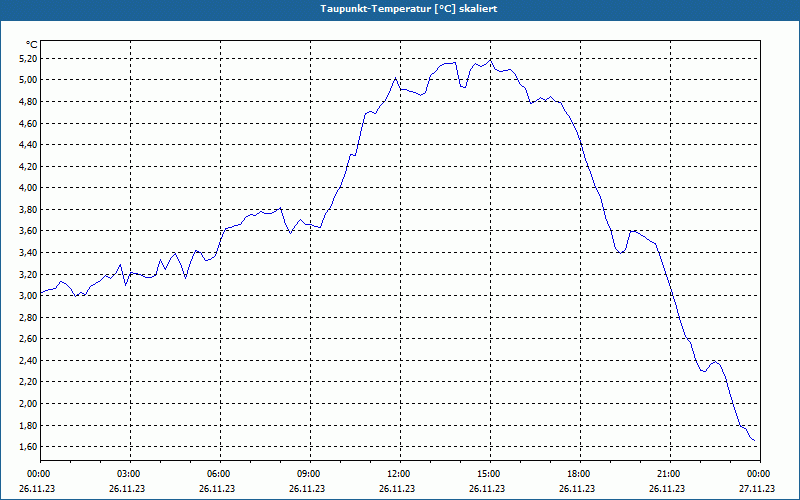Select the "15:00" x-axis time label
This screenshot has height=500, width=800.
point(490,474)
